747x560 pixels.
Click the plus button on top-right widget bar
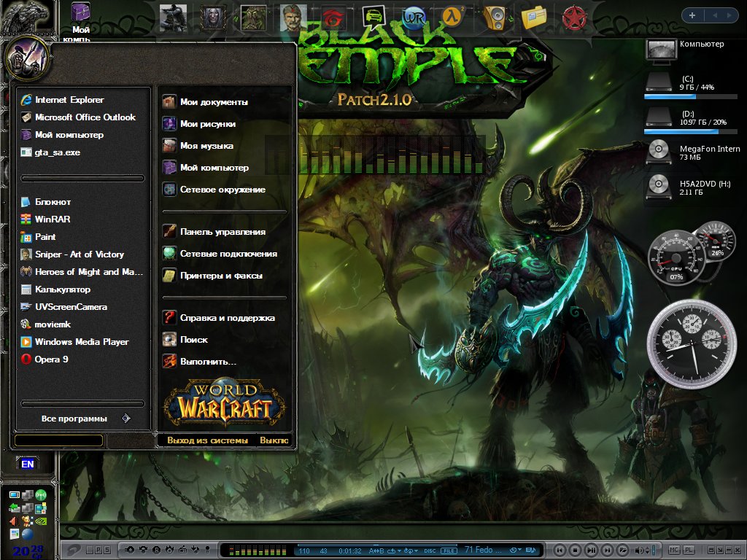(x=692, y=15)
